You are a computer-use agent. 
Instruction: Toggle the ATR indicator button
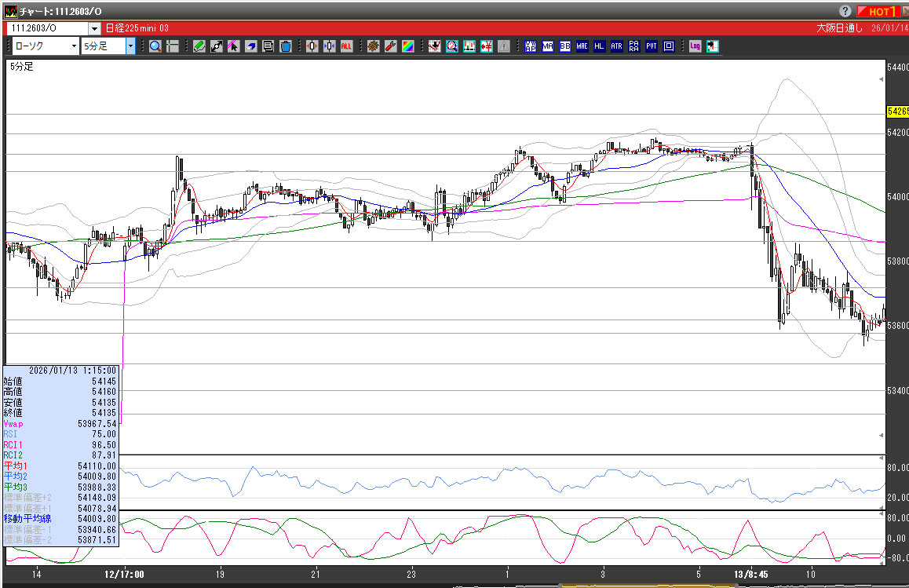(616, 46)
